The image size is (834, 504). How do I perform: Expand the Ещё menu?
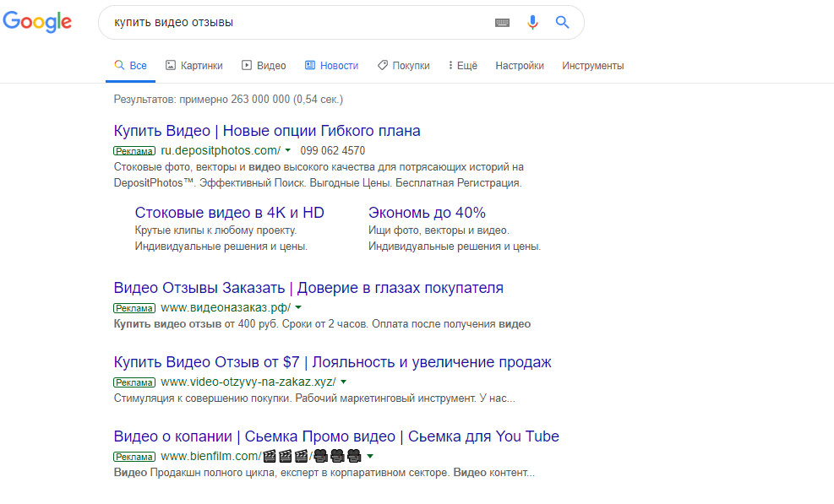[x=462, y=65]
